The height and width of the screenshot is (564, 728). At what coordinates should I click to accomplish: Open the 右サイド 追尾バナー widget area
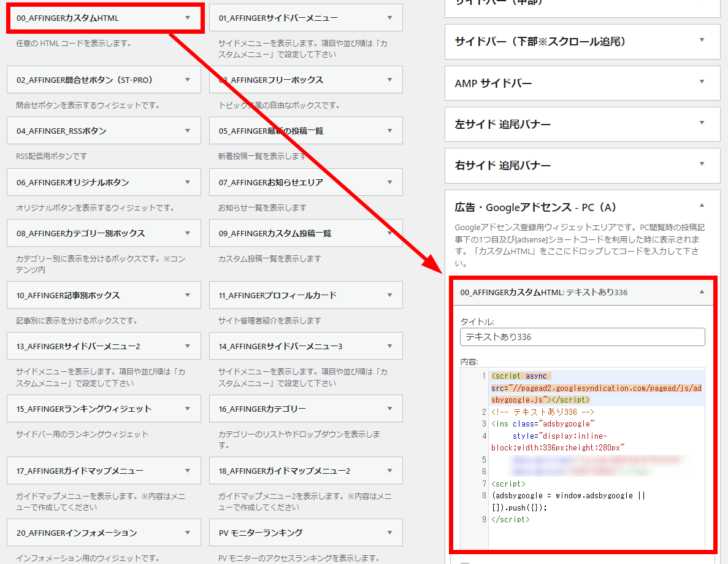(582, 165)
